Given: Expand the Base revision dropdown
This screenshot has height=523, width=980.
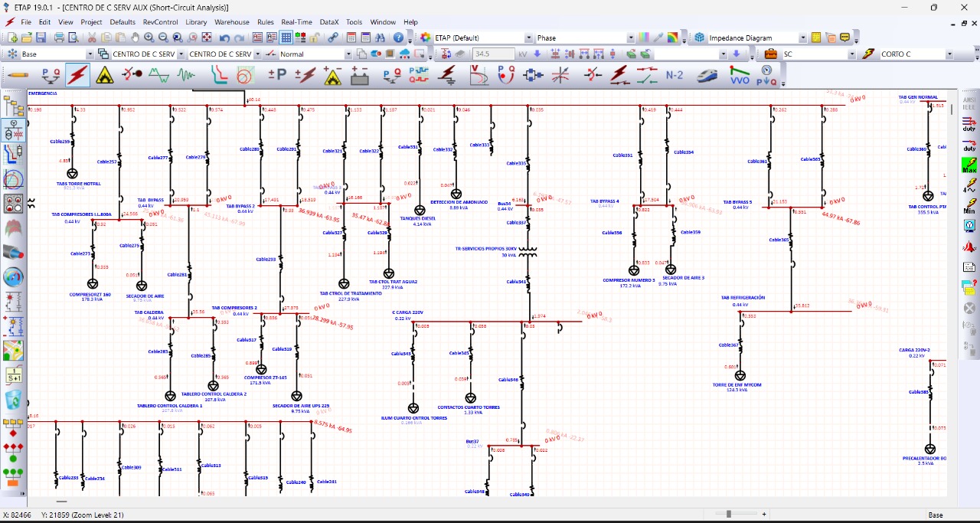Looking at the screenshot, I should click(x=90, y=54).
